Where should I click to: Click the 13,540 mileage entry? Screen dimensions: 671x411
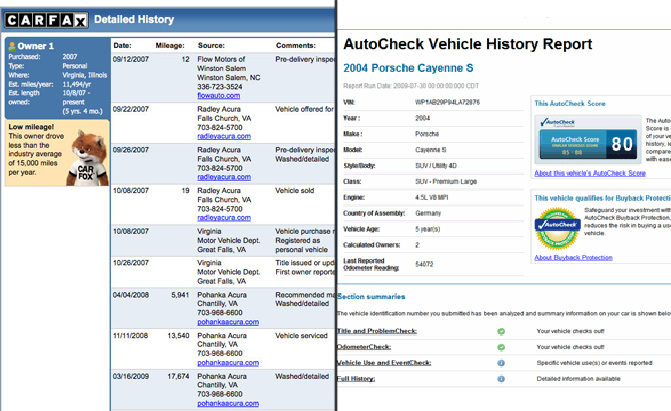(178, 336)
